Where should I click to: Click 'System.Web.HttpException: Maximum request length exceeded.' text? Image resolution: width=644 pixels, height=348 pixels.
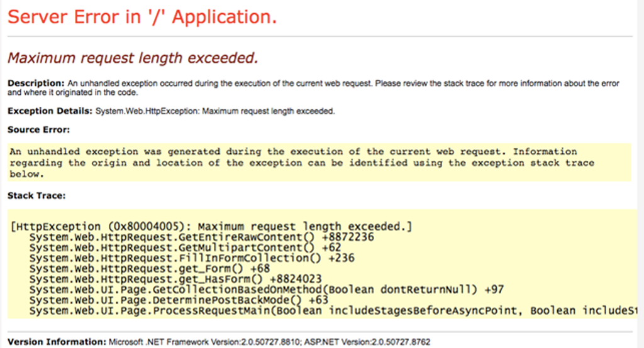click(215, 111)
